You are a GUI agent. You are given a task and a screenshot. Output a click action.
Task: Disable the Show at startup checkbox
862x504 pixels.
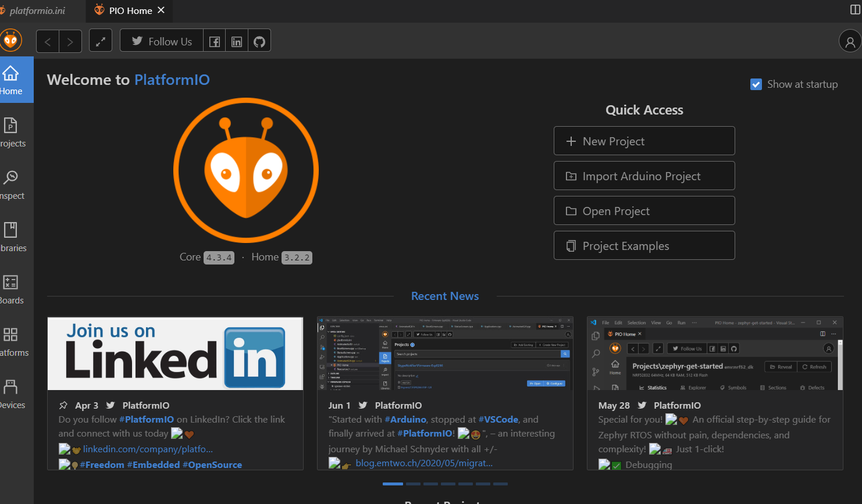(756, 84)
